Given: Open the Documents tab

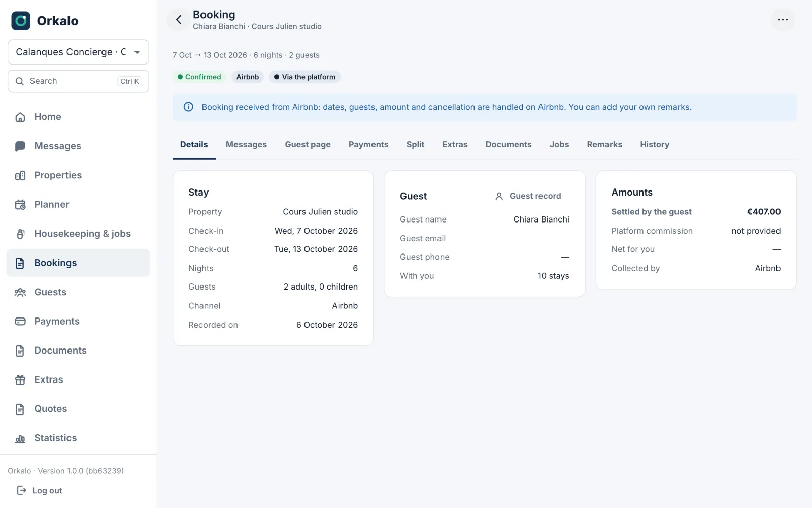Looking at the screenshot, I should pyautogui.click(x=509, y=145).
